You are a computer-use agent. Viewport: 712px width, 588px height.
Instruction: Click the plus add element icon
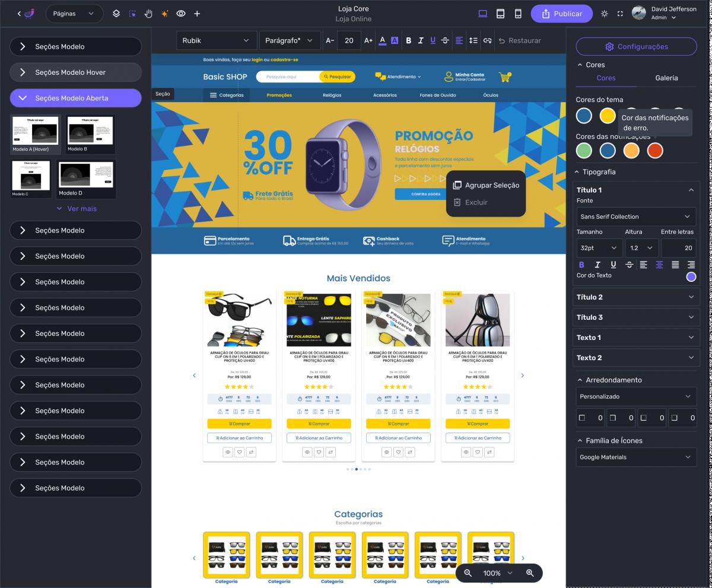tap(197, 14)
